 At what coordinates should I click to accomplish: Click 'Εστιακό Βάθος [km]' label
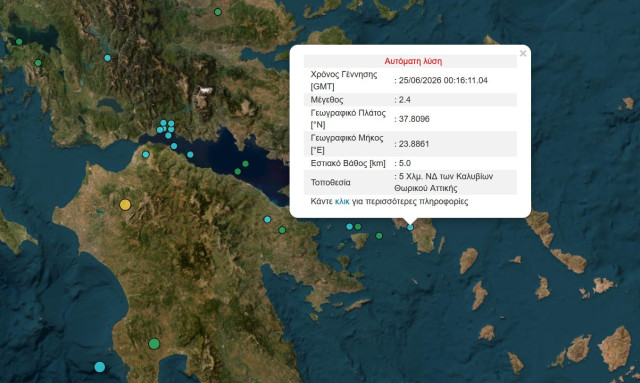[x=348, y=163]
